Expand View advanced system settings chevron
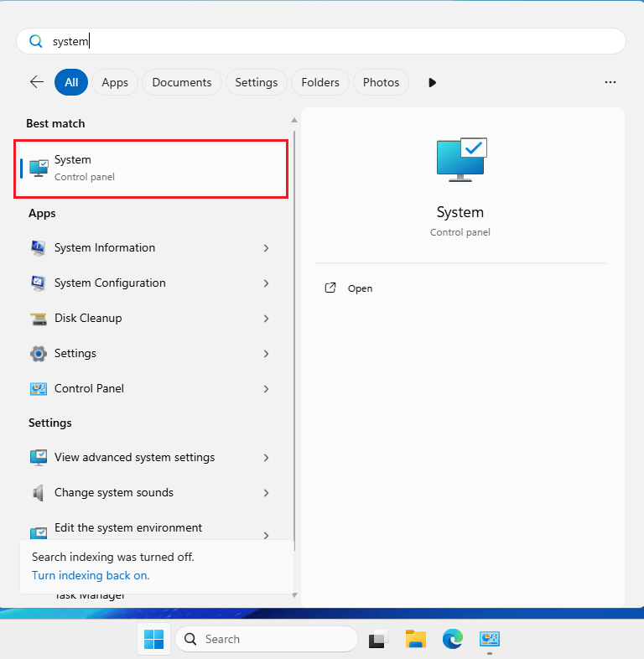The height and width of the screenshot is (659, 644). pyautogui.click(x=266, y=458)
